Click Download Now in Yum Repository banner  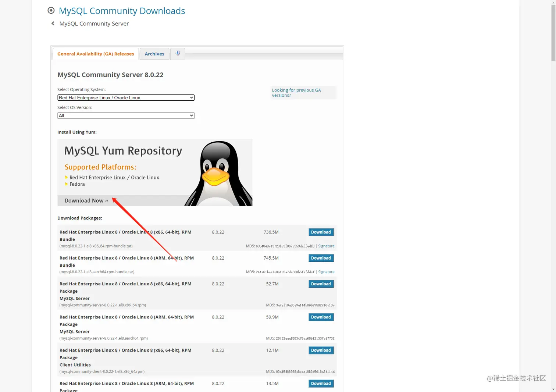click(x=86, y=200)
